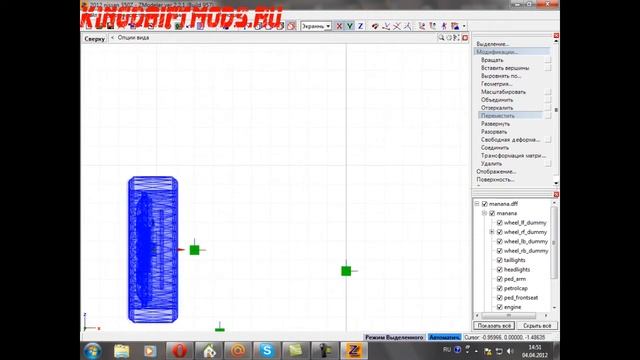Image resolution: width=640 pixels, height=360 pixels.
Task: Click the red maximize-viewport icon
Action: pyautogui.click(x=464, y=38)
